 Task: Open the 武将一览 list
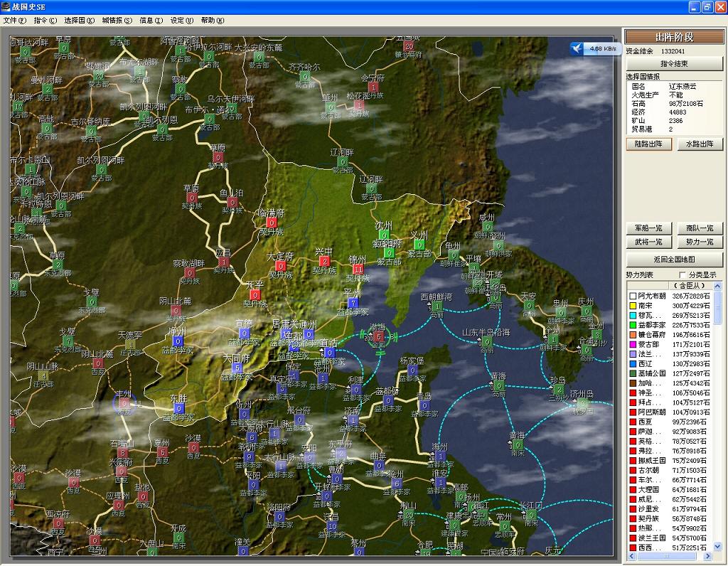(648, 242)
